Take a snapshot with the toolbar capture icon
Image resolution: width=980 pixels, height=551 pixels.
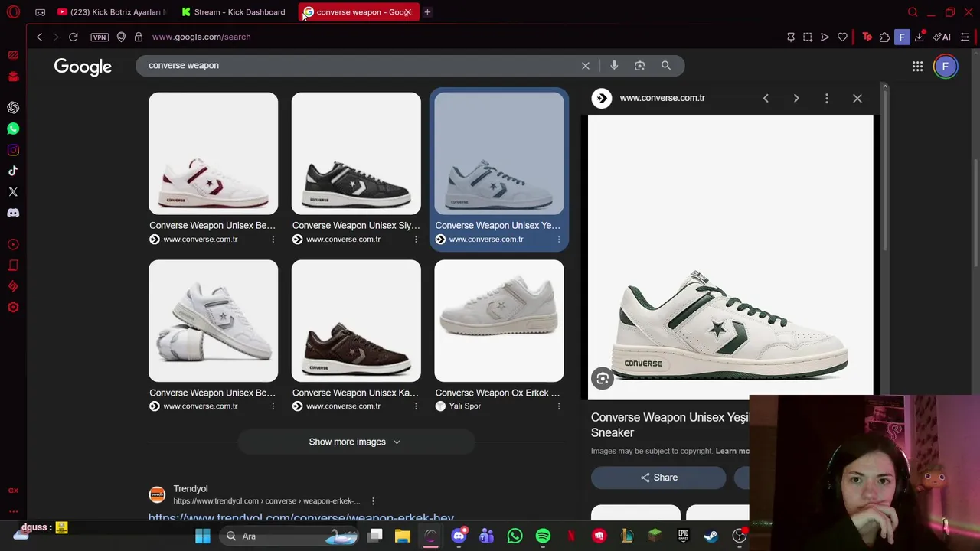pyautogui.click(x=808, y=37)
